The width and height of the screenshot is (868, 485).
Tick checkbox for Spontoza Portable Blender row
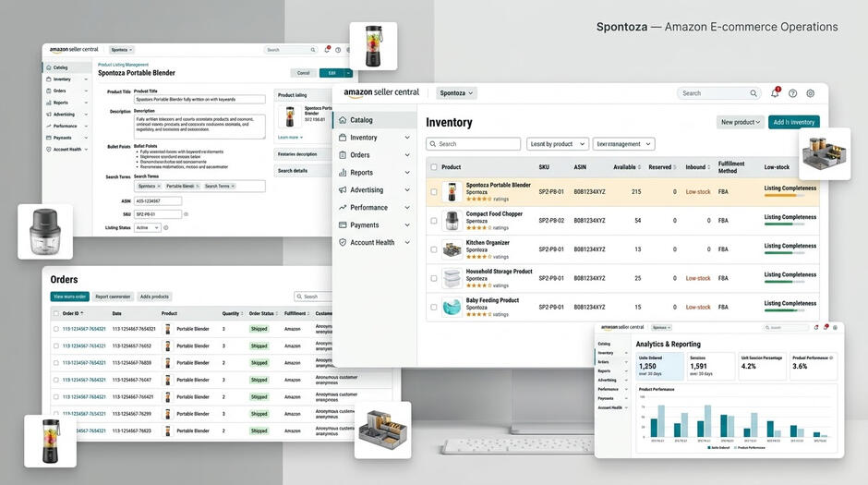(434, 192)
